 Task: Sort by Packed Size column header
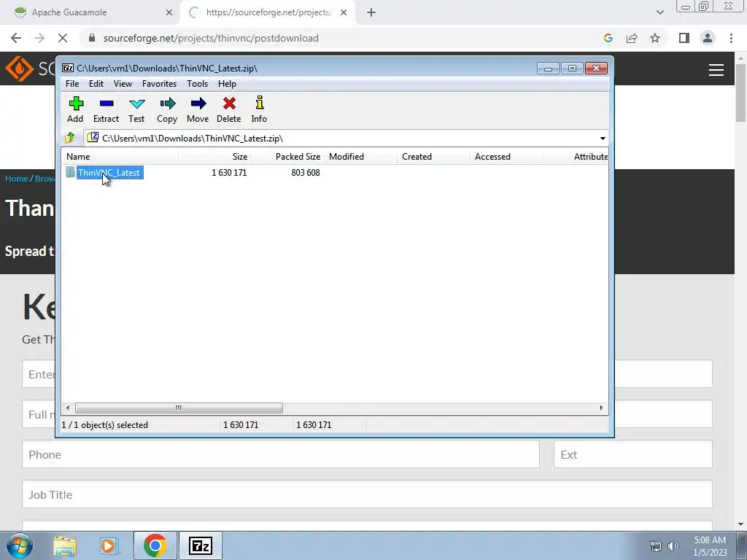288,157
